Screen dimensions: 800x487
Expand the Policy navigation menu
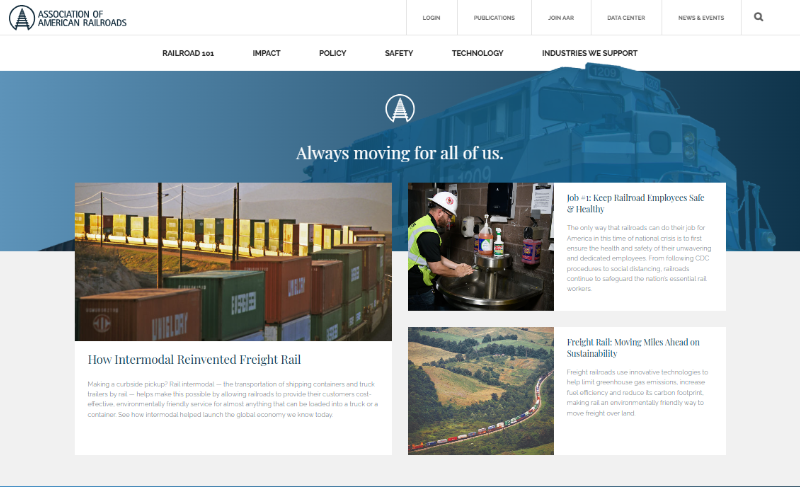(x=333, y=53)
